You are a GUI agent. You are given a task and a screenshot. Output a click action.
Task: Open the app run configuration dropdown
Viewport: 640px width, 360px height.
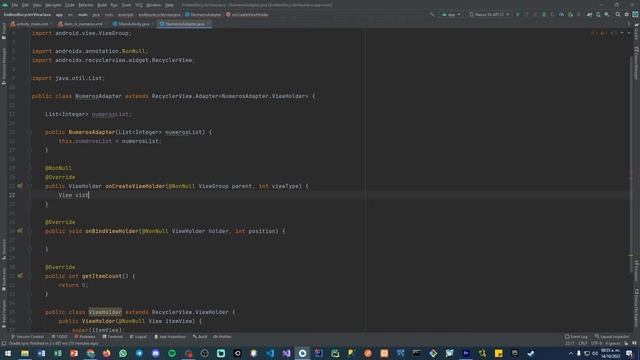(x=451, y=14)
